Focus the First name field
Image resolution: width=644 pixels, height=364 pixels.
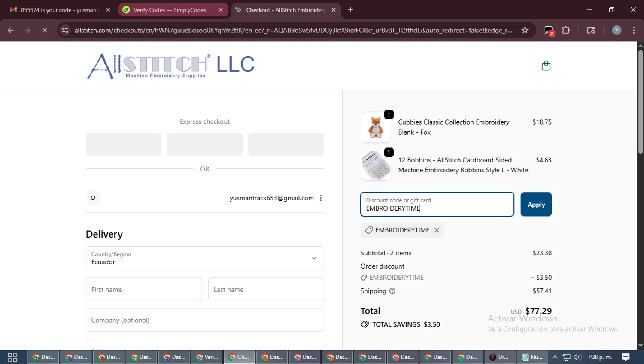[143, 289]
